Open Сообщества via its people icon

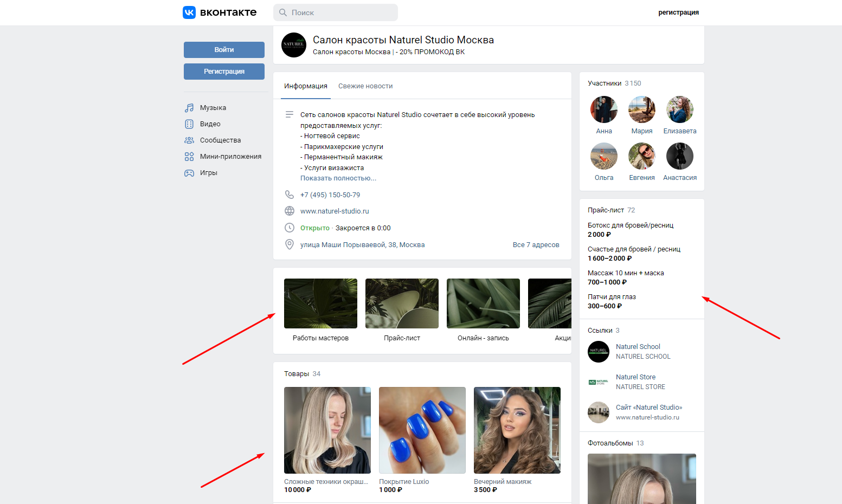pos(189,140)
